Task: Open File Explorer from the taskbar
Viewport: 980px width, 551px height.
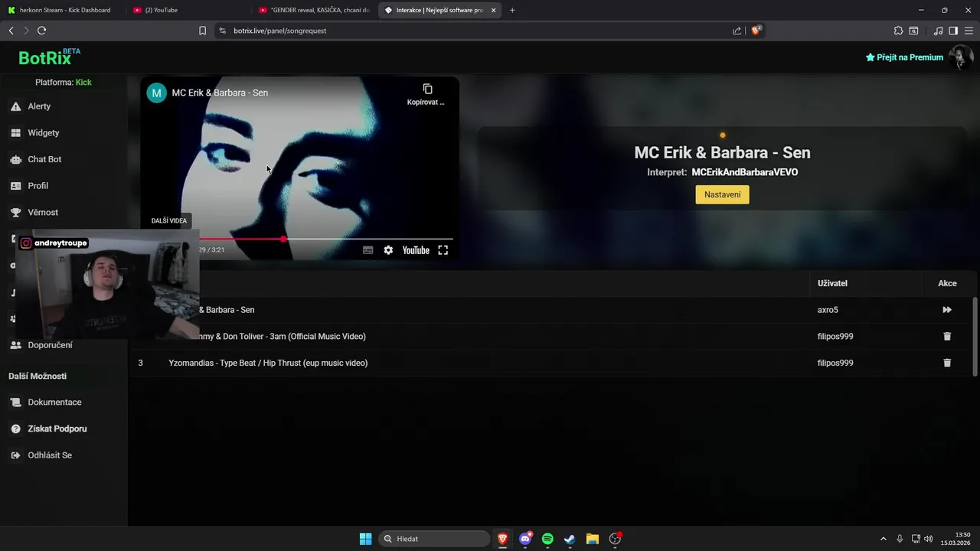Action: (x=592, y=539)
